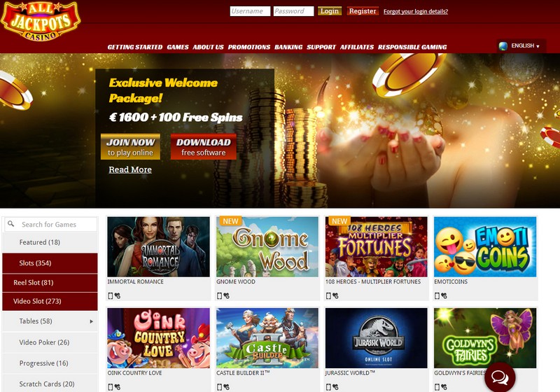Click the favorite heart icon under Gnome Wood
Screen dimensions: 560x392
tap(226, 295)
